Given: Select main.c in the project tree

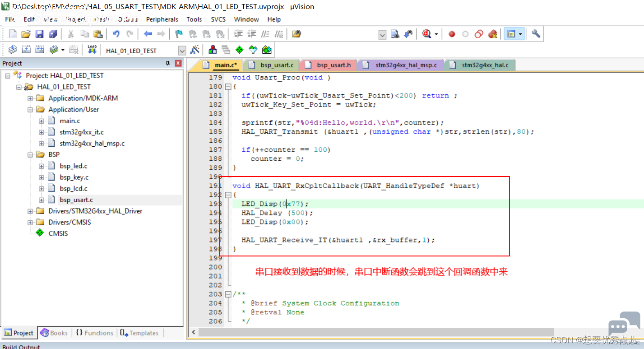Looking at the screenshot, I should point(69,121).
